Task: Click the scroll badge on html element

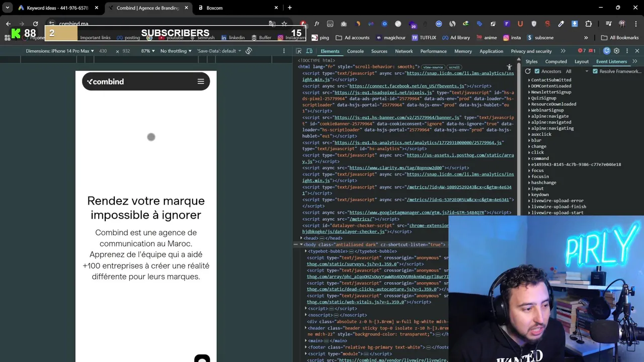Action: (x=454, y=67)
